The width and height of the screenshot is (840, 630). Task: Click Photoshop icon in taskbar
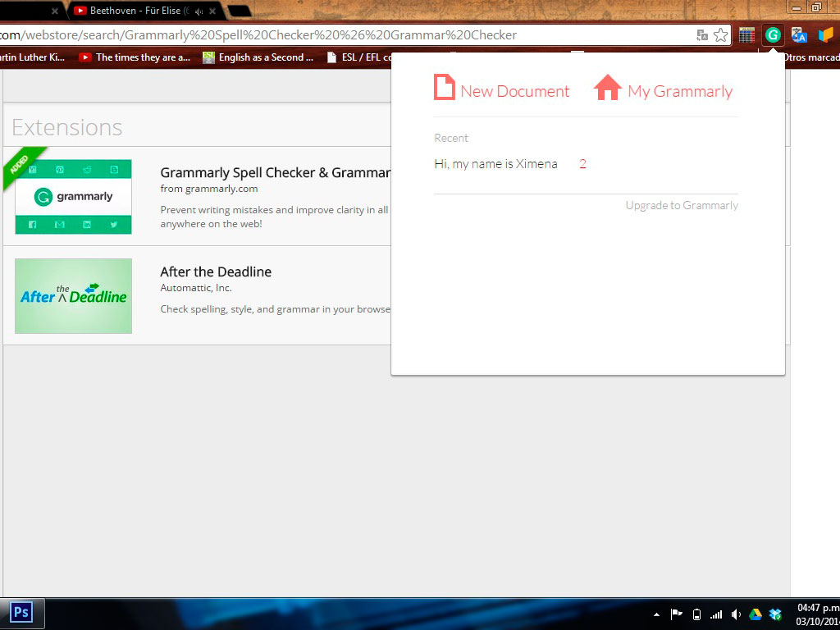point(22,612)
